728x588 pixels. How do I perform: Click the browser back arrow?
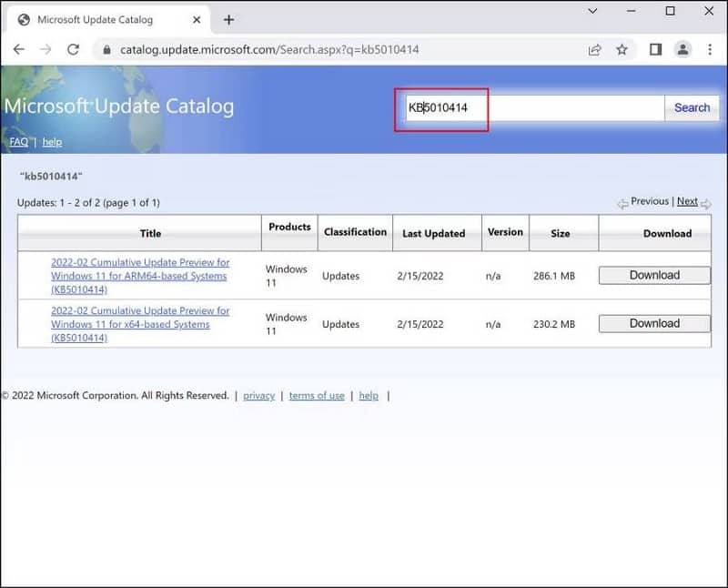(x=19, y=49)
